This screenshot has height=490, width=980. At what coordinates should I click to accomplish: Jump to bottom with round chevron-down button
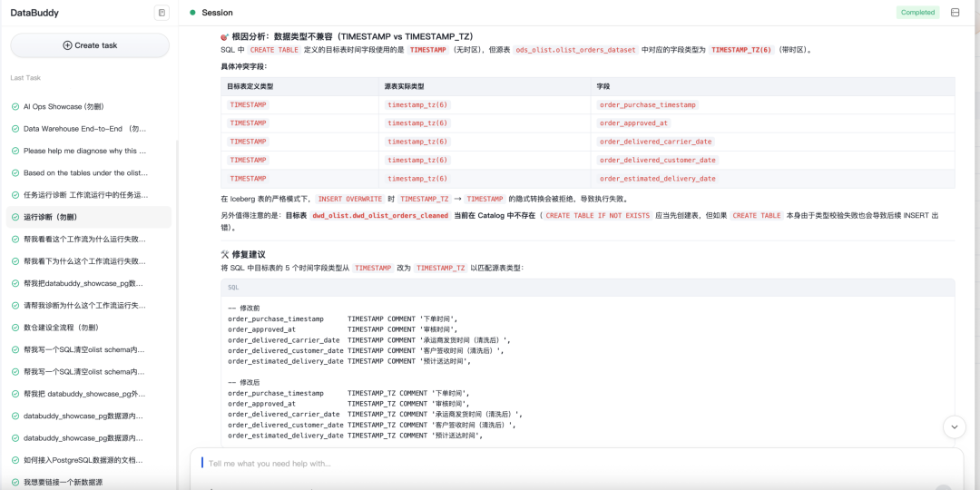click(x=954, y=426)
